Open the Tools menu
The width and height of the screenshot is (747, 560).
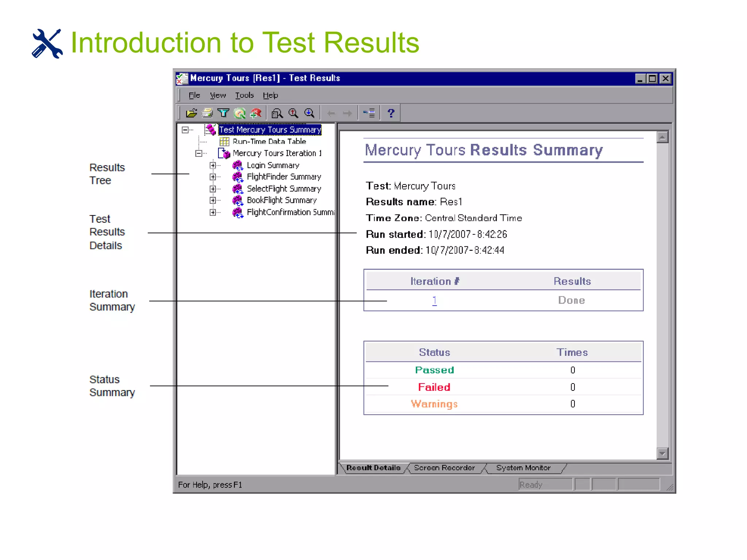click(x=244, y=96)
